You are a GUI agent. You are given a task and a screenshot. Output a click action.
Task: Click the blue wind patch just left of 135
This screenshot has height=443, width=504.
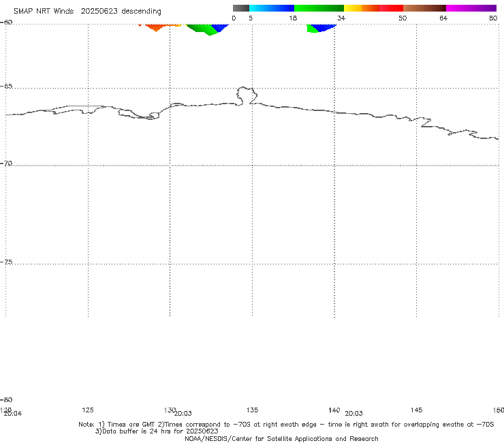point(220,27)
